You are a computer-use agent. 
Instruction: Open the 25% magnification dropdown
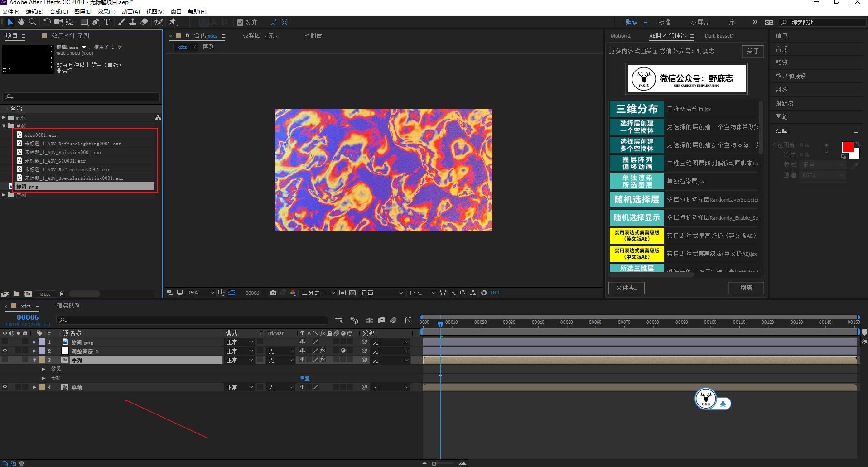[x=199, y=293]
